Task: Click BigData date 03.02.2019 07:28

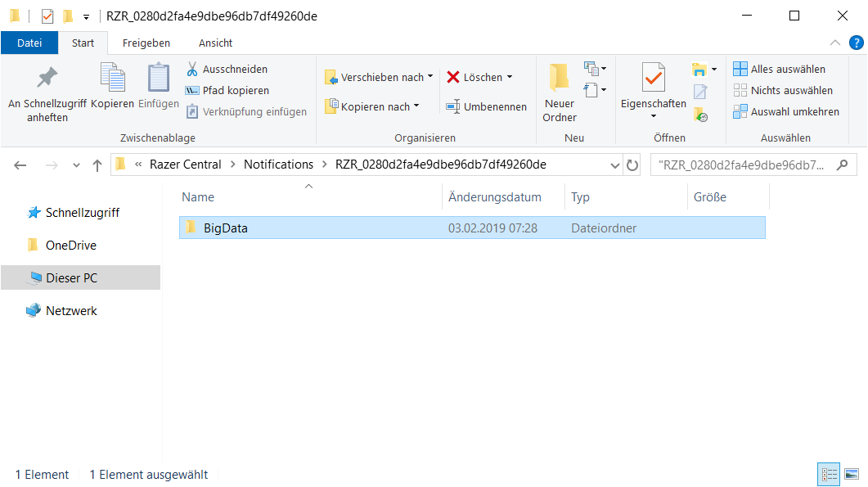Action: click(492, 228)
